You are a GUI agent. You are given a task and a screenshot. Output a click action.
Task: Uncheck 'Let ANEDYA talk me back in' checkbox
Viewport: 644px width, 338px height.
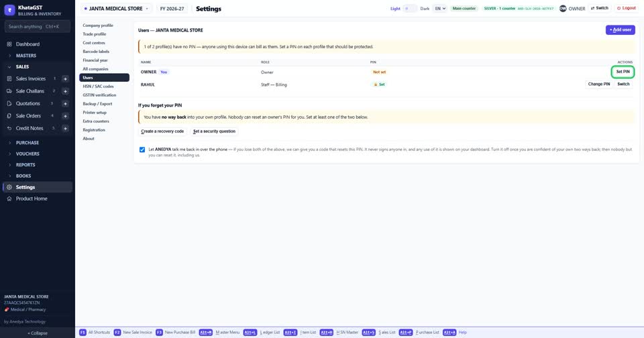pos(142,150)
